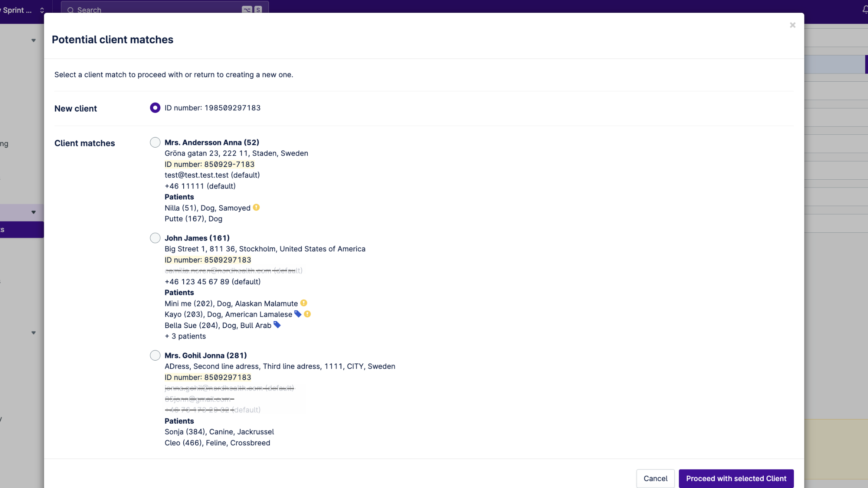The height and width of the screenshot is (488, 868).
Task: Select Mrs. Gohil Jonna as the client match
Action: click(155, 355)
